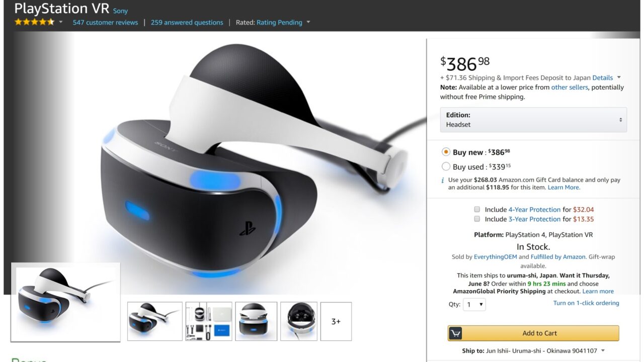Select the Buy used radio option

pos(446,166)
